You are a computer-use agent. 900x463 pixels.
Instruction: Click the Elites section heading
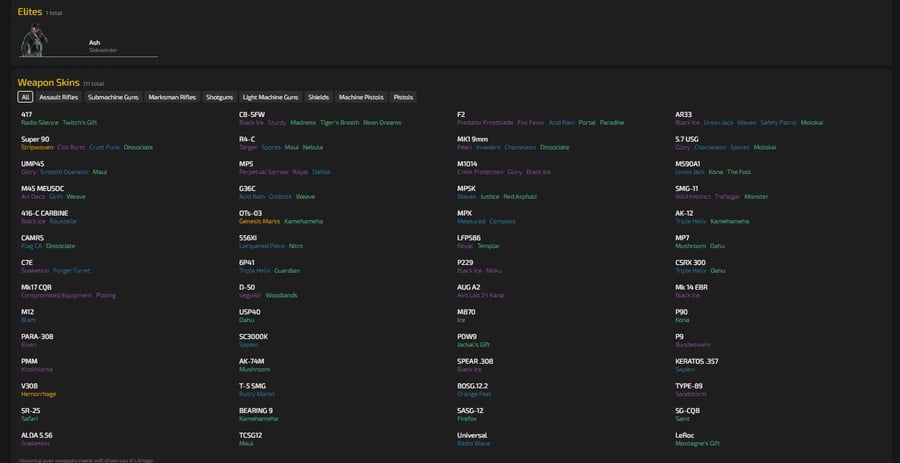[29, 12]
